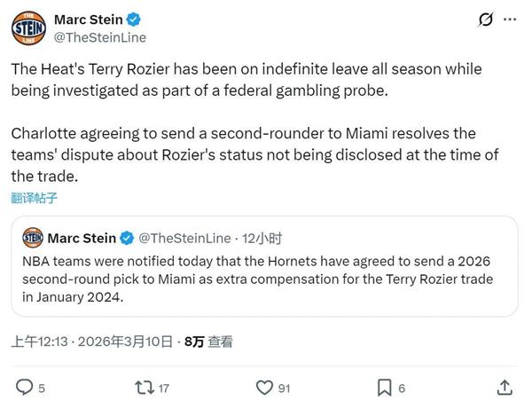The width and height of the screenshot is (532, 401).
Task: Click the Grok icon in post header
Action: coord(486,20)
